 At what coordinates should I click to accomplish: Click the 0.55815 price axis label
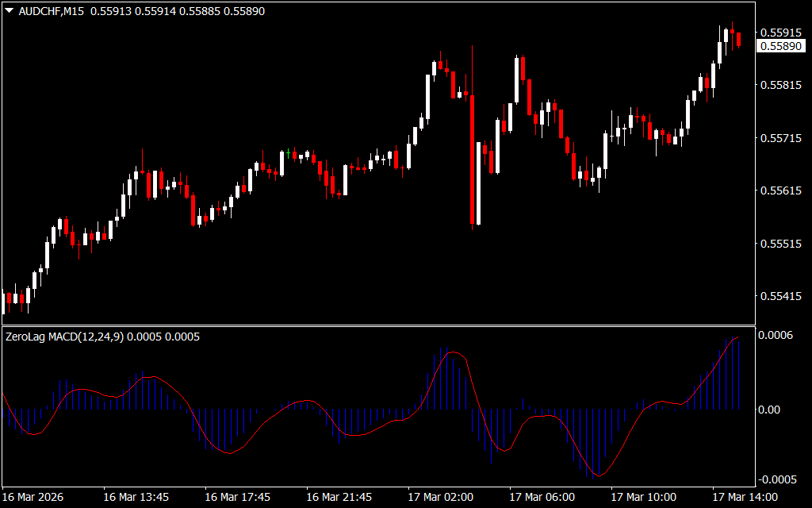[779, 85]
